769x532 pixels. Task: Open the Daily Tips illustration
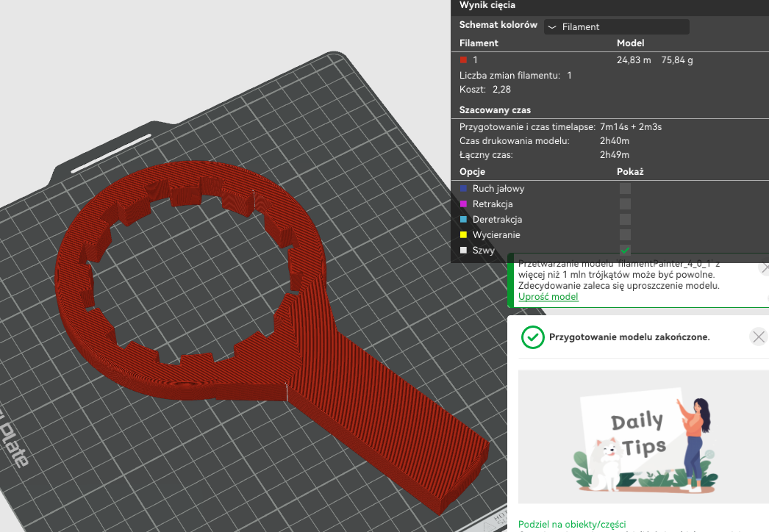[643, 436]
